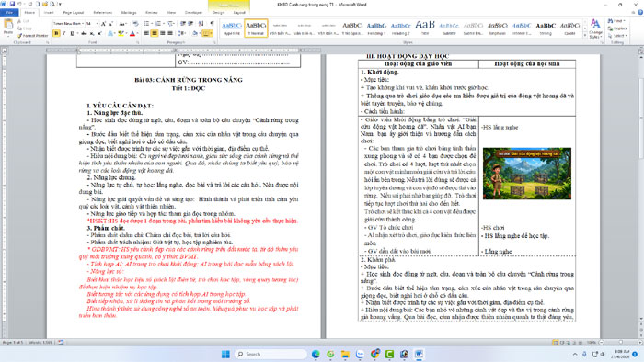Apply the Heading 1 style

point(376,28)
